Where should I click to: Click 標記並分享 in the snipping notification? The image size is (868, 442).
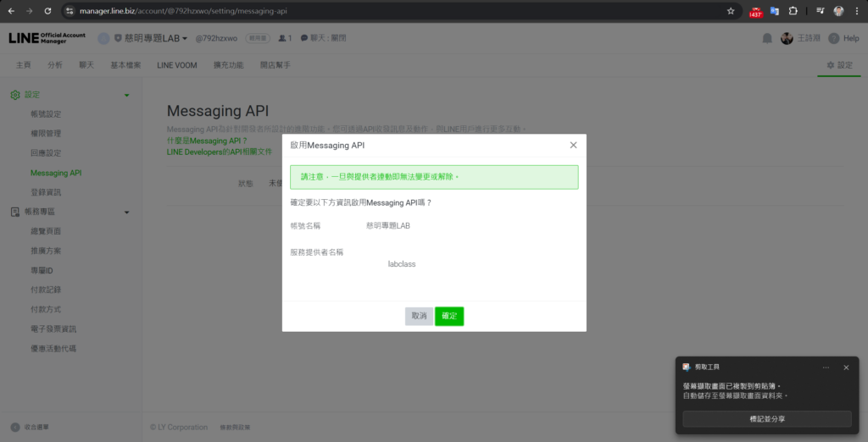pyautogui.click(x=766, y=419)
